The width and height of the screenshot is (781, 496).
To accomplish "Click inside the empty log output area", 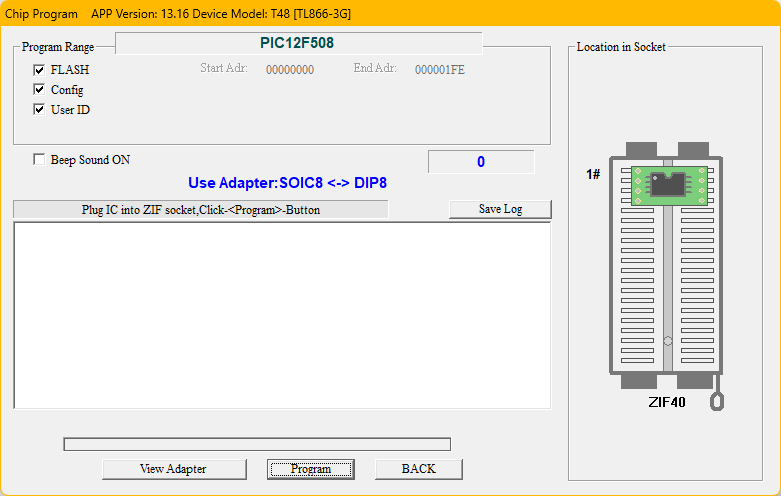I will point(282,315).
